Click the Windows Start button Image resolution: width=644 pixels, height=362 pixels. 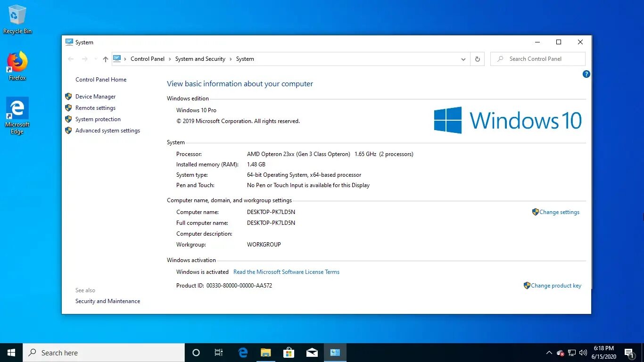tap(11, 353)
